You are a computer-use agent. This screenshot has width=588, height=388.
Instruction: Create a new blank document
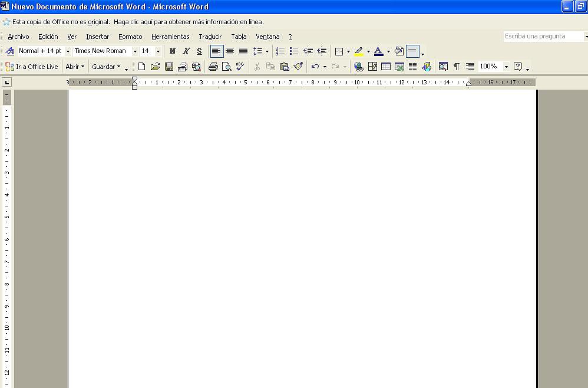pyautogui.click(x=141, y=67)
